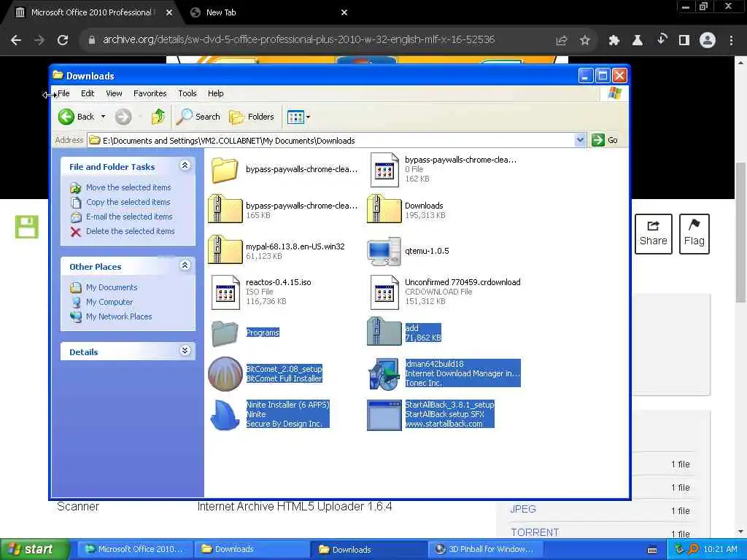
Task: Select the StartAllBack_3.8.1_setup icon
Action: click(x=384, y=415)
